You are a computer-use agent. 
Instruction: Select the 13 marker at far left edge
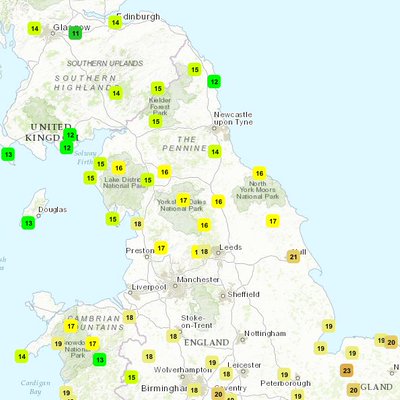click(x=8, y=154)
